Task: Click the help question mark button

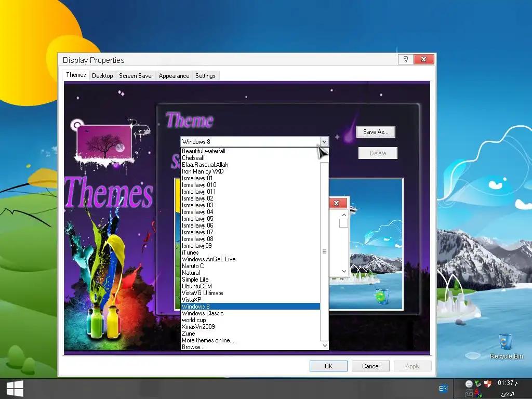Action: (x=405, y=59)
